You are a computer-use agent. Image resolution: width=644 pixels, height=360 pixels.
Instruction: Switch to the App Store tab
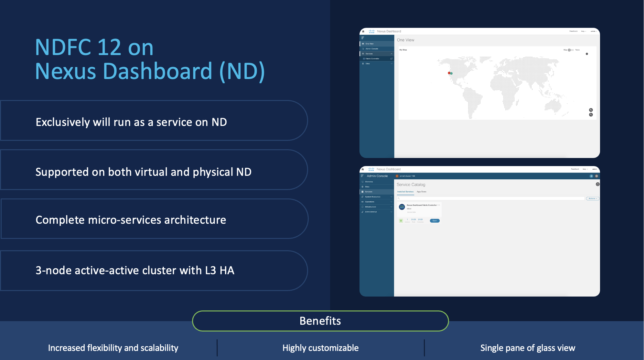[x=421, y=192]
